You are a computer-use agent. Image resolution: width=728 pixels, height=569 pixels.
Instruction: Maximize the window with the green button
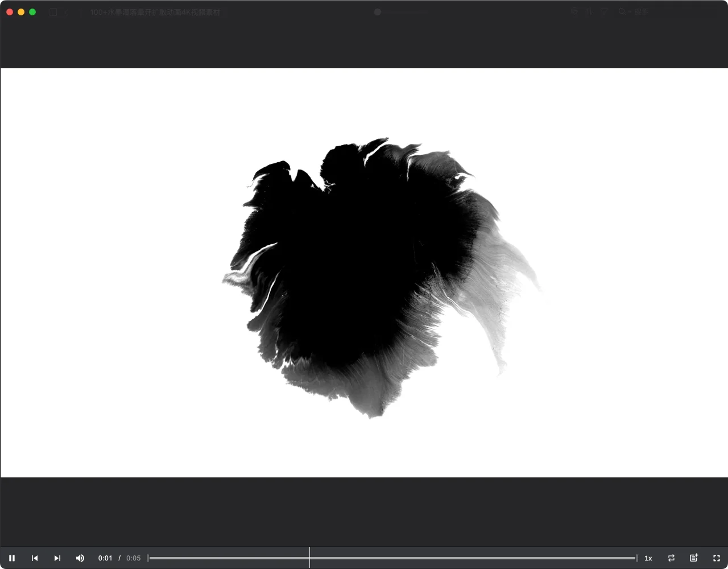32,12
